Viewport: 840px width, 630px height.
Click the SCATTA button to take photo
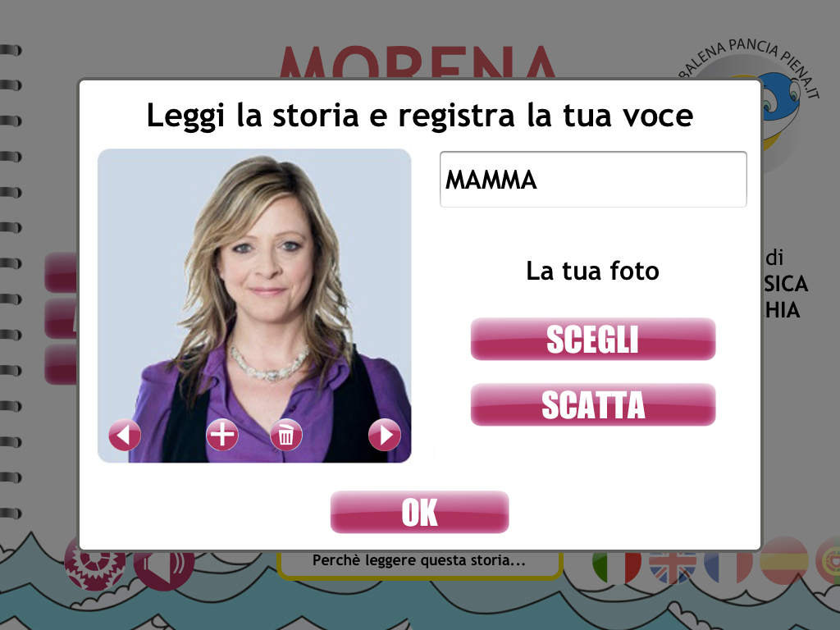(593, 404)
